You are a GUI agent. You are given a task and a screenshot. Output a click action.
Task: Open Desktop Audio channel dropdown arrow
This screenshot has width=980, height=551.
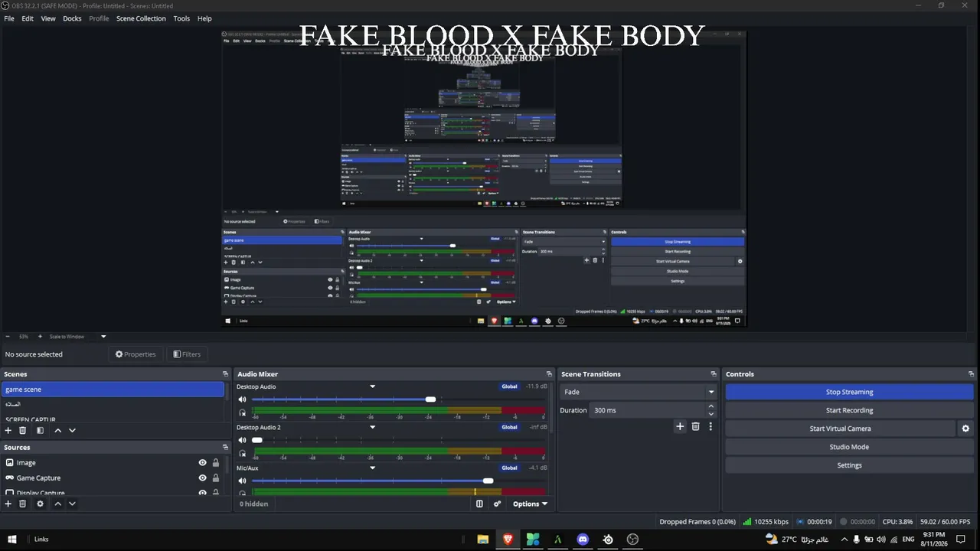click(x=373, y=386)
